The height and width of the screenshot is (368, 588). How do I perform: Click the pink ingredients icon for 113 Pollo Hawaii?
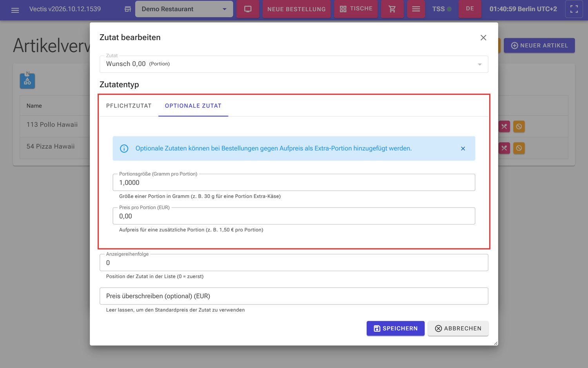point(504,126)
